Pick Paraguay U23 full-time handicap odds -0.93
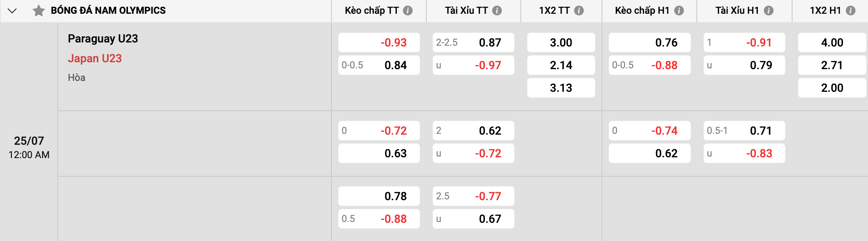 click(x=379, y=42)
